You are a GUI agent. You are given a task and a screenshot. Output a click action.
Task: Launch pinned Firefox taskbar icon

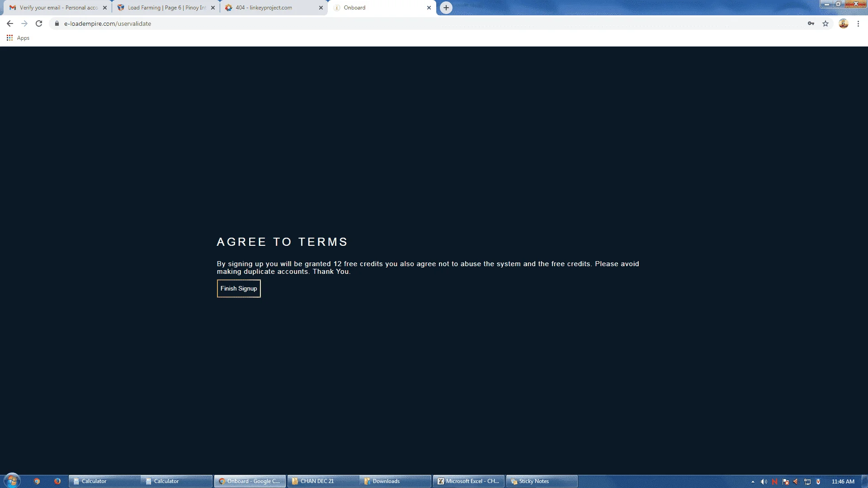point(57,481)
